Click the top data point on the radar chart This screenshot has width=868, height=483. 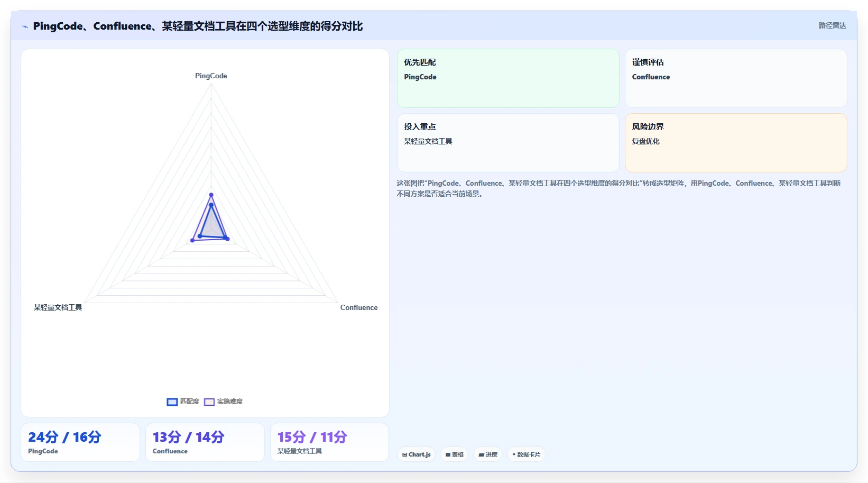[211, 195]
